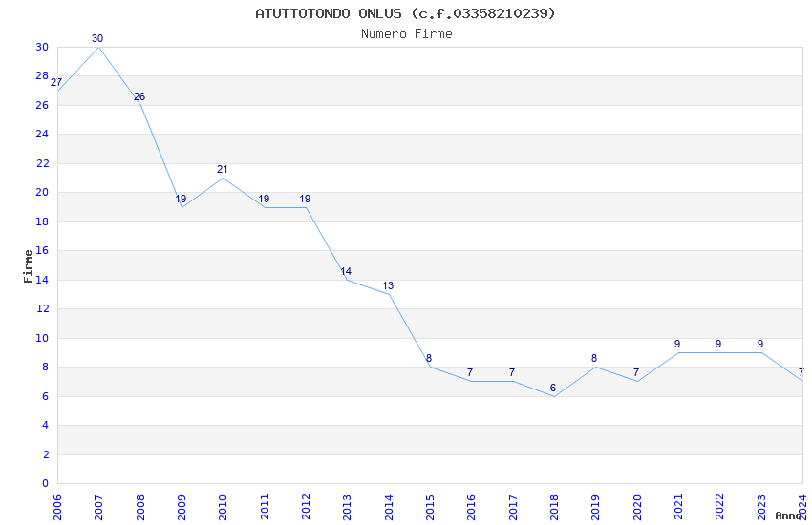Click data label 27 at year 2006
812x525 pixels.
[56, 82]
